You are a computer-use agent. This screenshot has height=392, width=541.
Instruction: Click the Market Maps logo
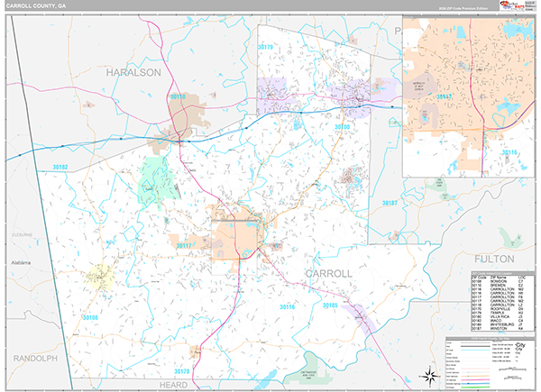point(511,5)
